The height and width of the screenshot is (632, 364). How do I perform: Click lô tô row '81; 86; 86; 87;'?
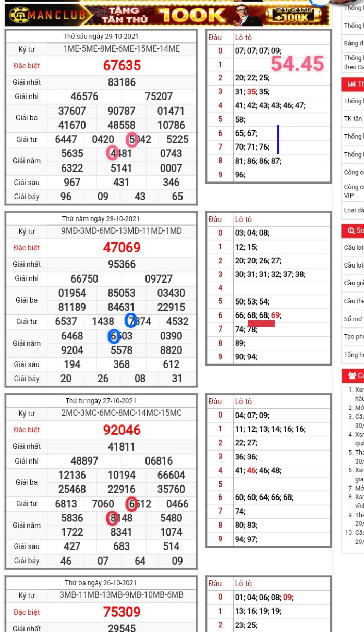click(x=258, y=161)
